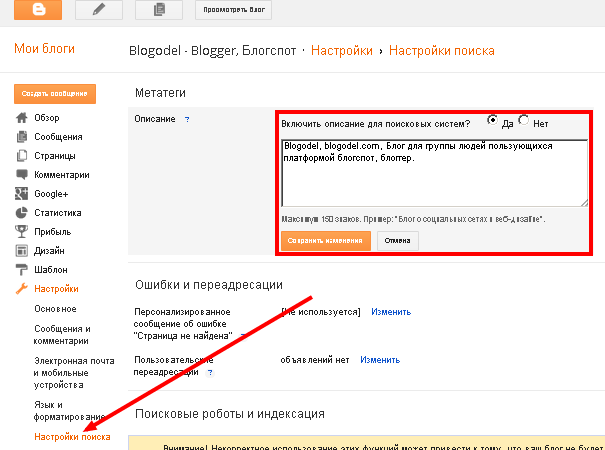
Task: Click the Сохранить изменения button
Action: [326, 240]
